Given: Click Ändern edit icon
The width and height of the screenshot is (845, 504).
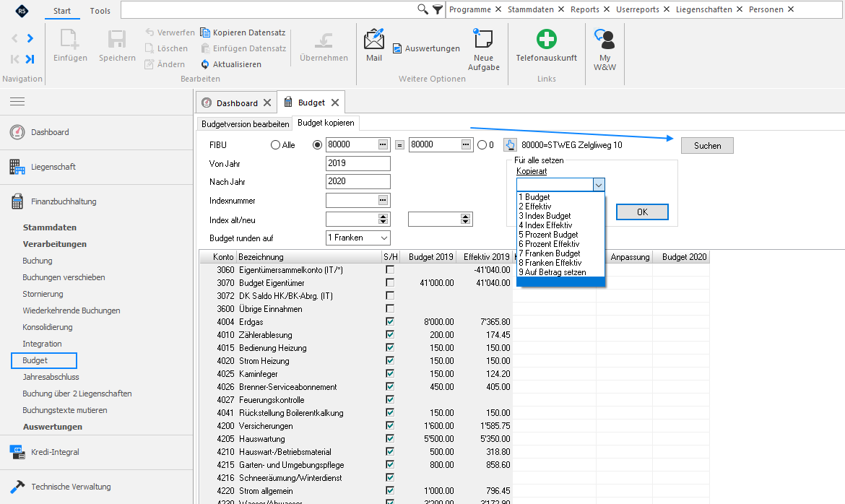Looking at the screenshot, I should click(149, 64).
